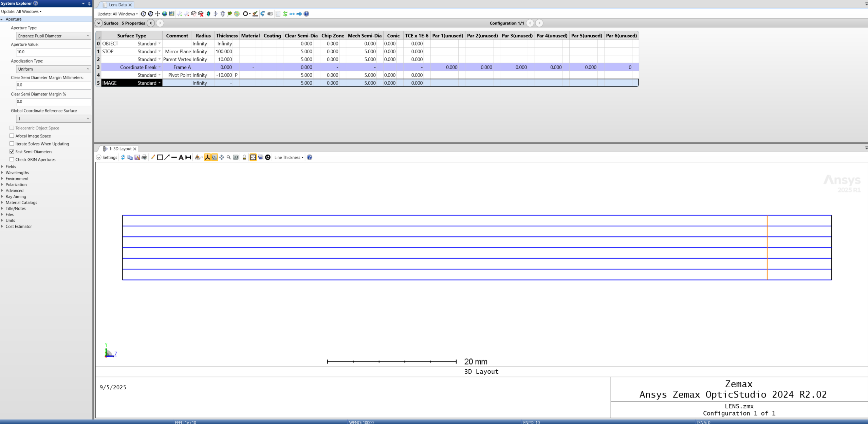Viewport: 868px width, 424px height.
Task: Go to previous surface properties arrow
Action: pos(151,23)
